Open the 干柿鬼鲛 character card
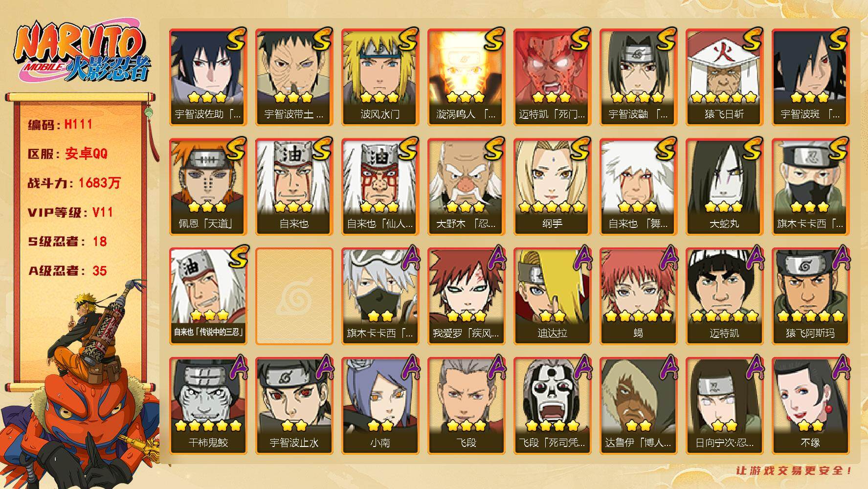The image size is (868, 489). (208, 405)
